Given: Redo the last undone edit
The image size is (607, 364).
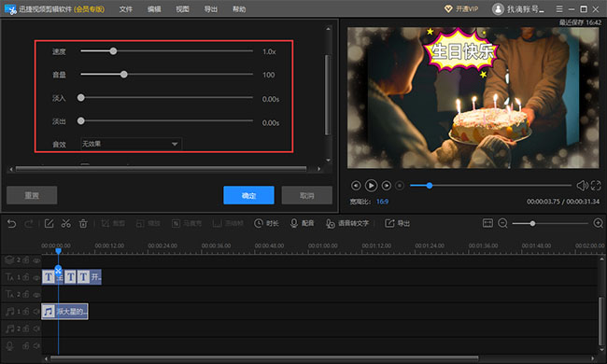Looking at the screenshot, I should pyautogui.click(x=29, y=224).
